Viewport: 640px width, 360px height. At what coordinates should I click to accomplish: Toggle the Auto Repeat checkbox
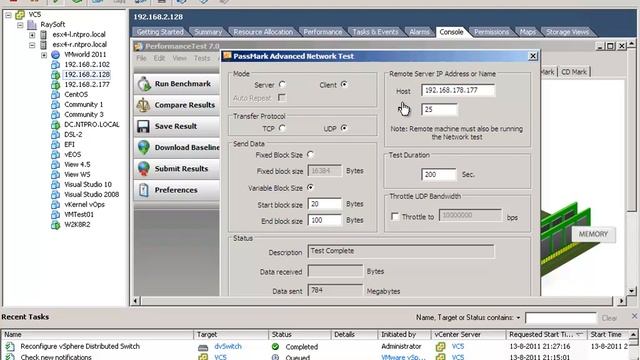(282, 98)
